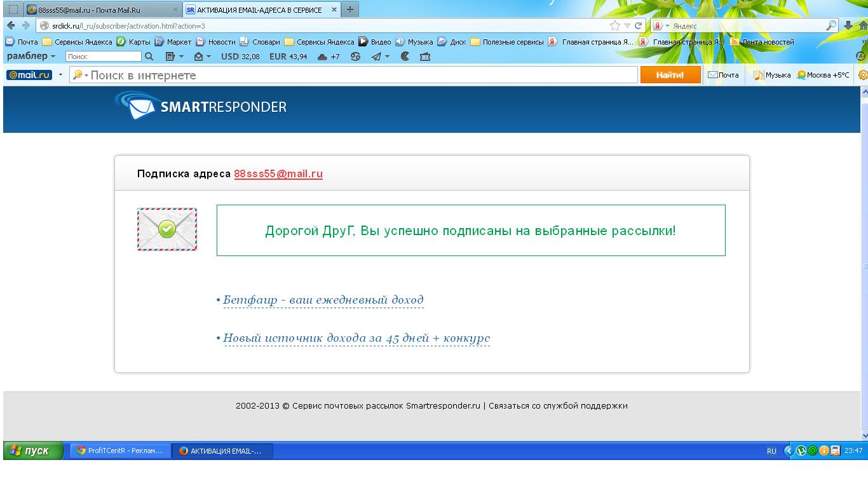Click the Rambler horoscope Cancer sign icon
The image size is (868, 488).
click(x=355, y=57)
